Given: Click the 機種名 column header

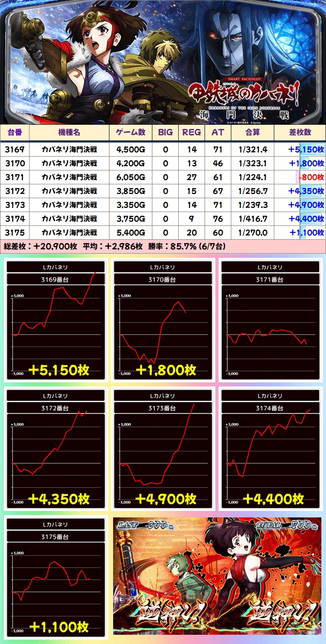Looking at the screenshot, I should 69,133.
